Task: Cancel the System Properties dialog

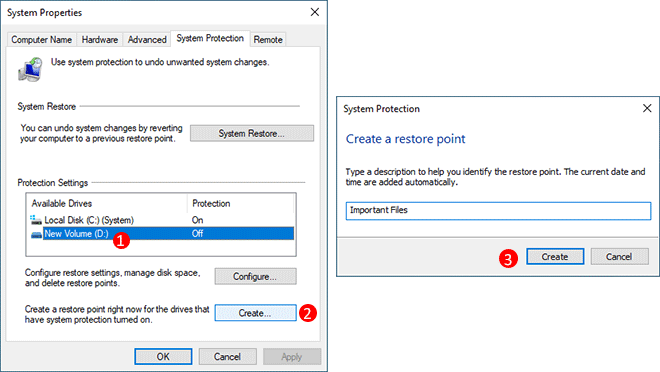Action: point(227,356)
